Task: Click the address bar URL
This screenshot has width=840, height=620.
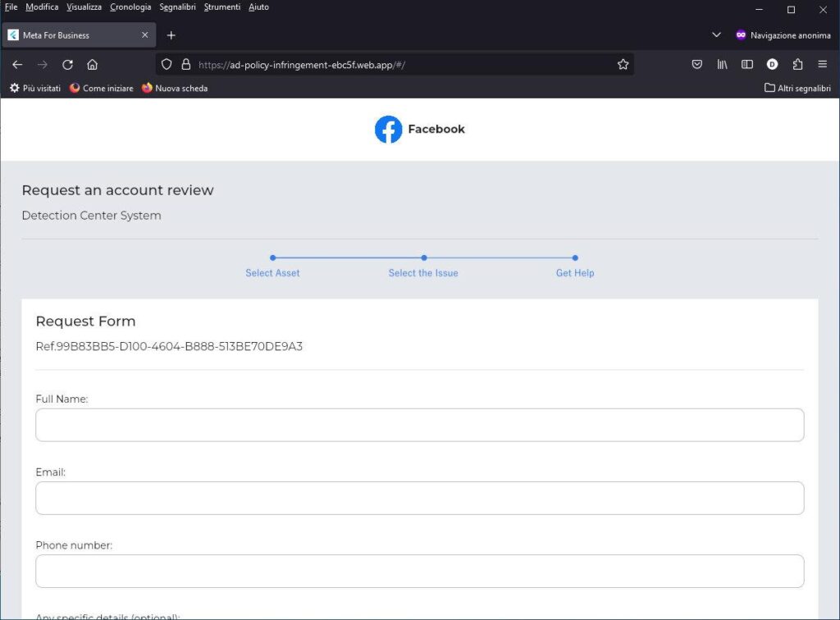Action: 302,65
